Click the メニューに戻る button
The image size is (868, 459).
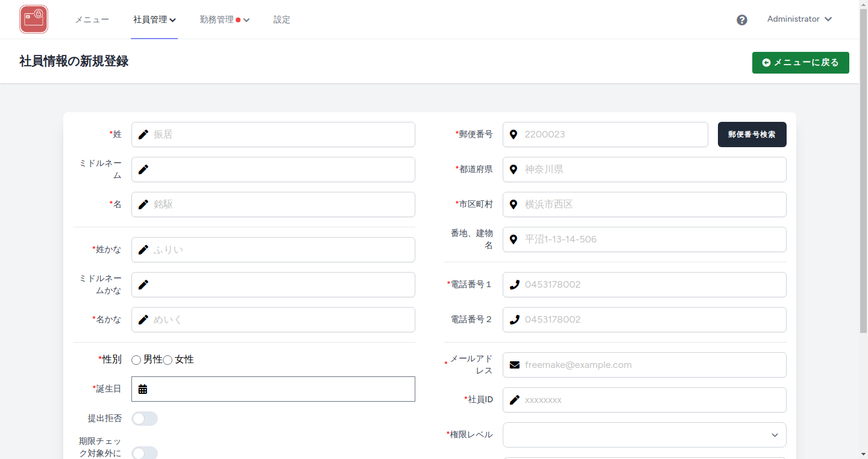coord(800,63)
